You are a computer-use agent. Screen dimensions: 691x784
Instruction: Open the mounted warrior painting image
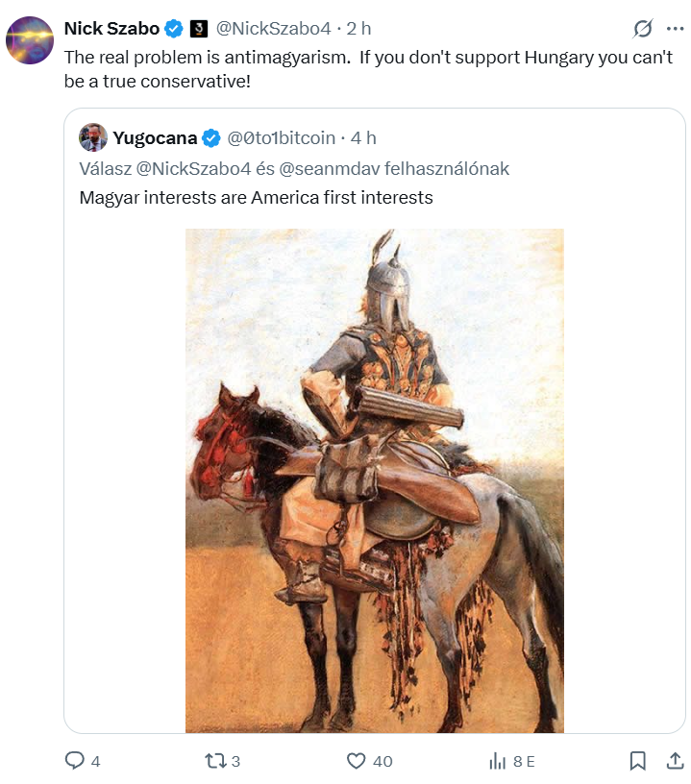point(375,480)
